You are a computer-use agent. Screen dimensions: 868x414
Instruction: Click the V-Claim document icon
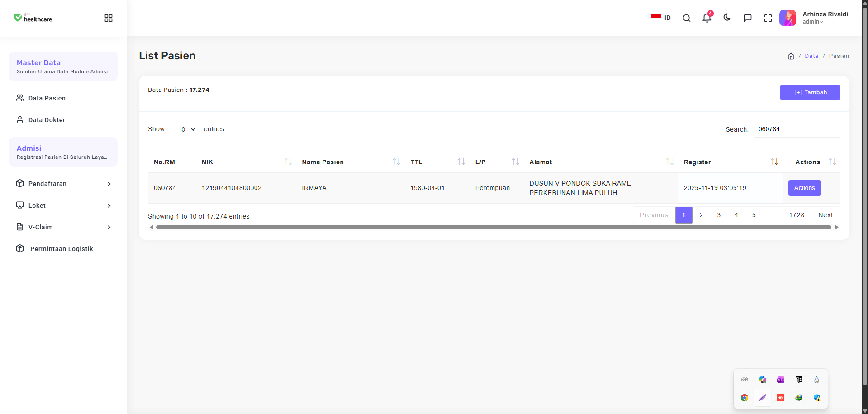20,227
